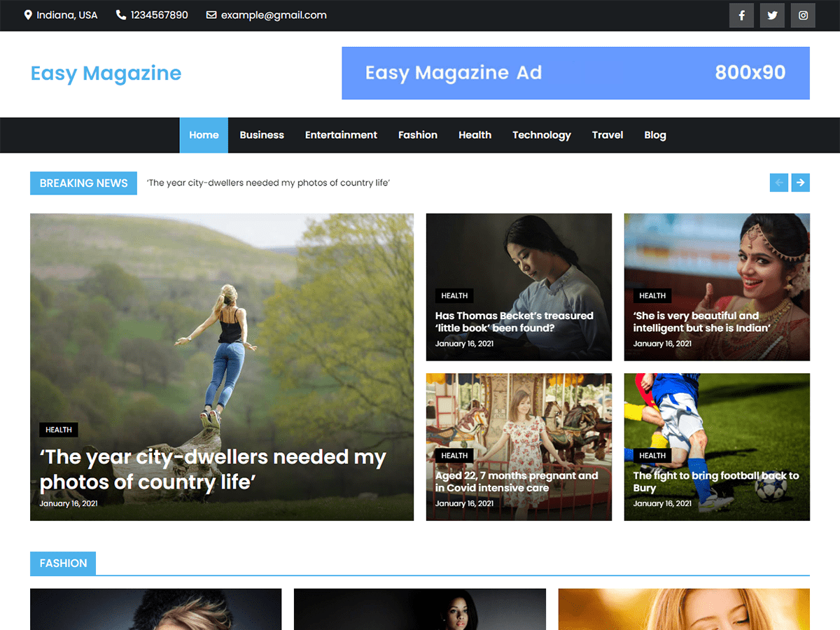Open the FASHION section heading

[63, 563]
